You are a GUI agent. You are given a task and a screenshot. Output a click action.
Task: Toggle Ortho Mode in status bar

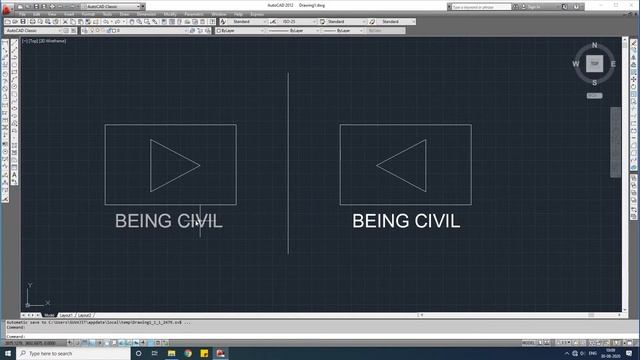[92, 343]
